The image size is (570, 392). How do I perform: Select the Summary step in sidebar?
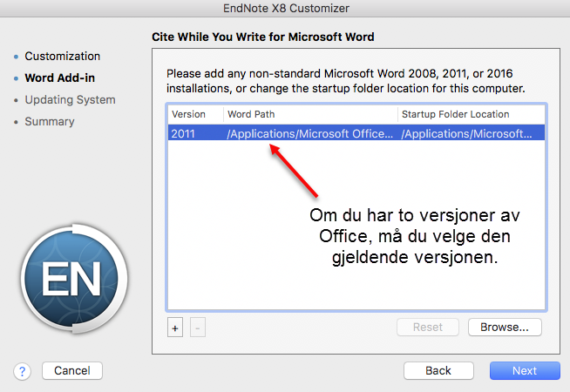click(49, 121)
